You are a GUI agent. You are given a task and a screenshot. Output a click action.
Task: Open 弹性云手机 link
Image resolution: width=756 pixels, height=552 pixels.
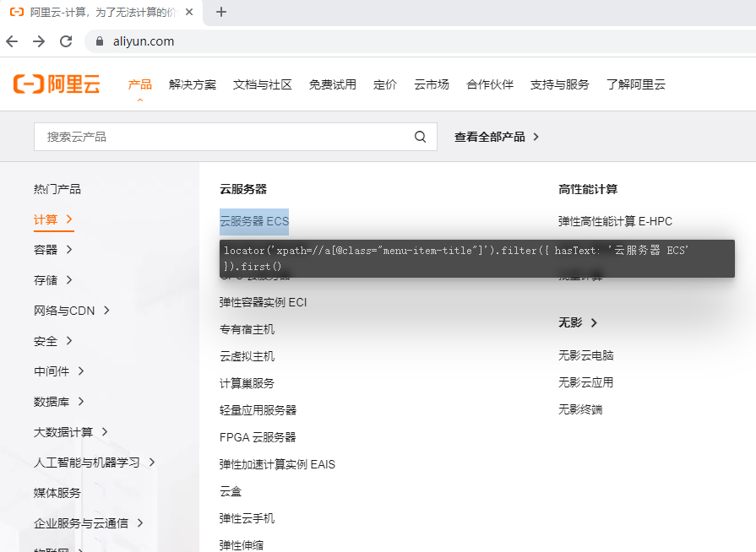(x=247, y=518)
